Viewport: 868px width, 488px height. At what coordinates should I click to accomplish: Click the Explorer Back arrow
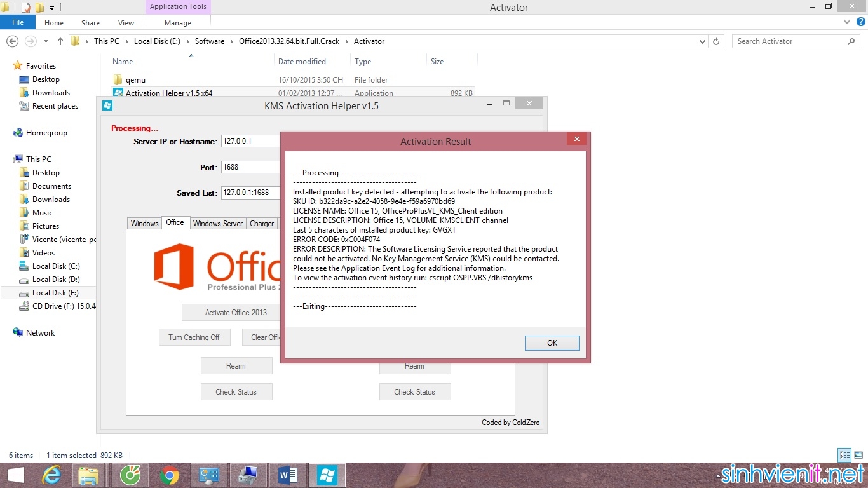tap(11, 41)
